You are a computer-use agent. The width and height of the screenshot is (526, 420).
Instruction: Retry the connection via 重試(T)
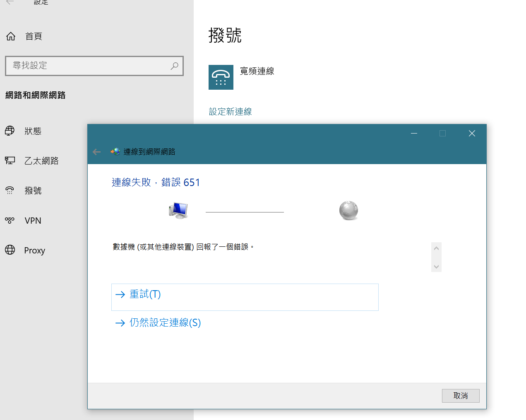144,294
